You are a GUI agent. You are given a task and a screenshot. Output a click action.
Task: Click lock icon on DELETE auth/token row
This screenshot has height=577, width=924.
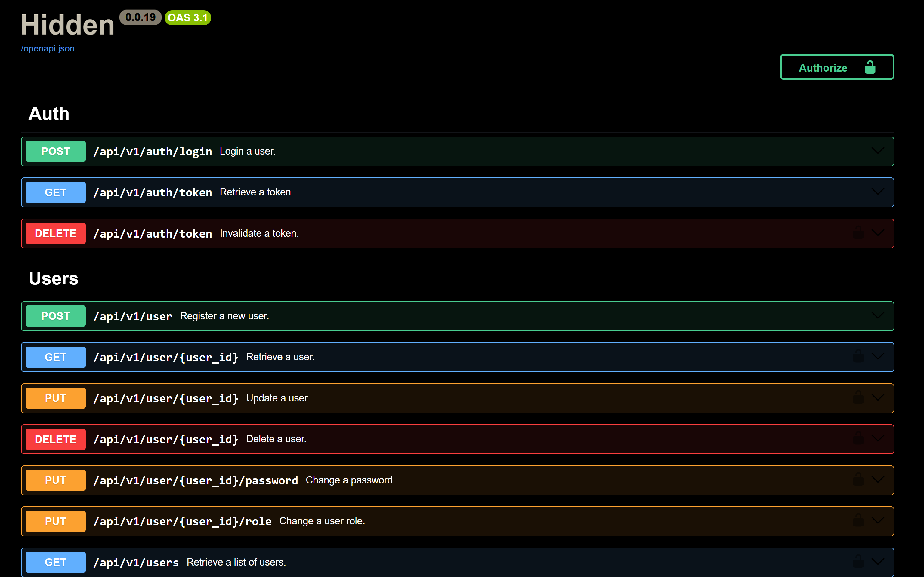point(858,232)
